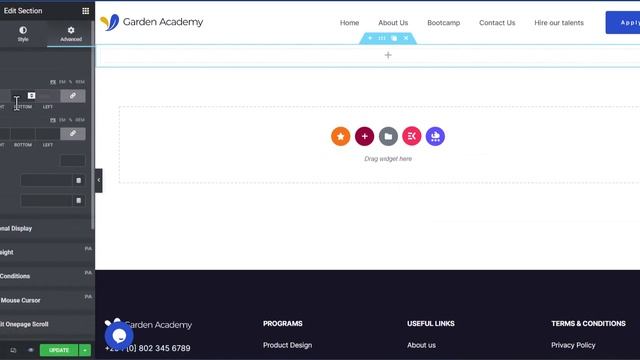Click gray folder add template button
Viewport: 640px width, 360px height.
coord(388,136)
